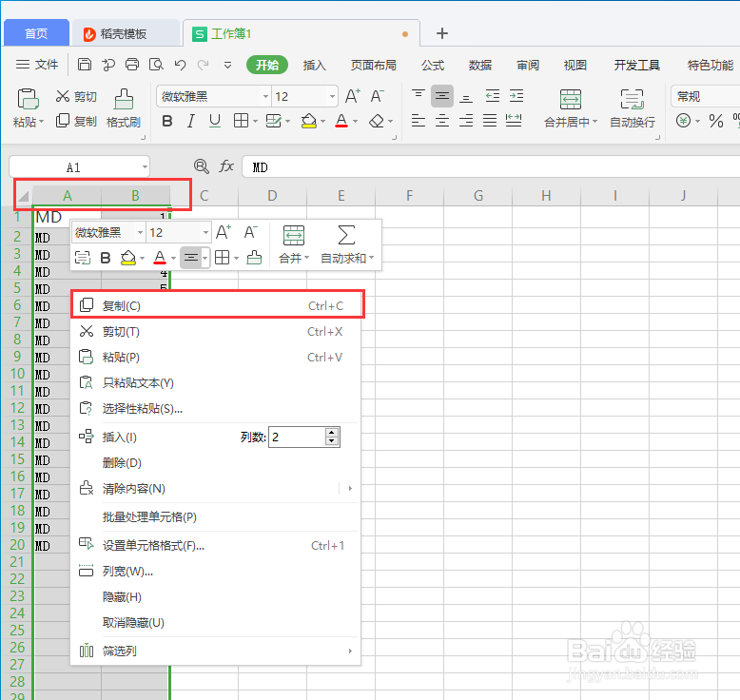This screenshot has width=740, height=700.
Task: Choose 复制(C) in context menu
Action: tap(215, 306)
